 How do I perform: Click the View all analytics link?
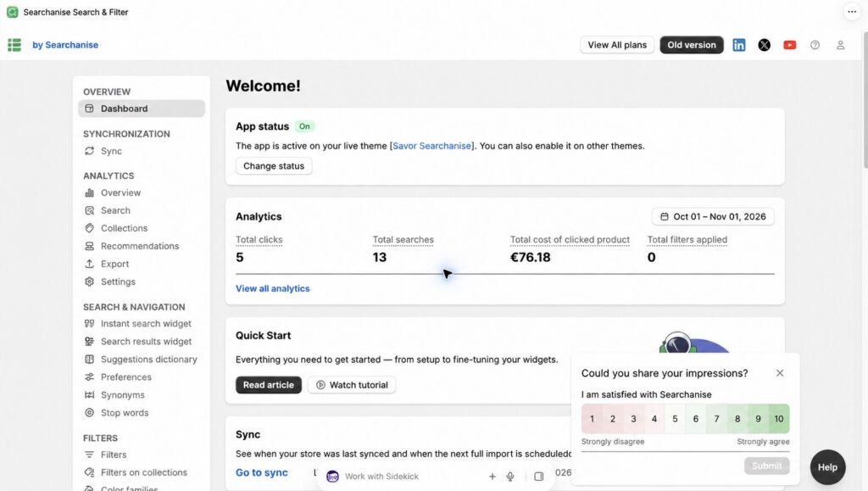(x=273, y=288)
